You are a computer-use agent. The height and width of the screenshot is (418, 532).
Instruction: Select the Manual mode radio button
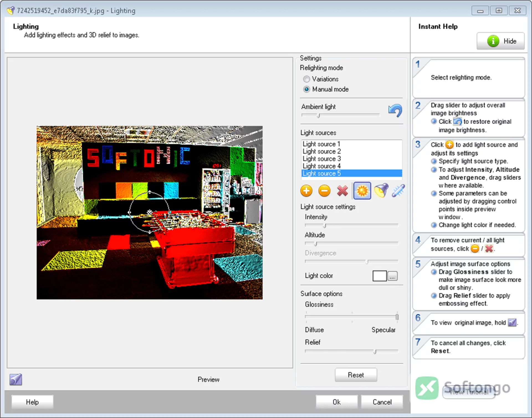tap(306, 89)
